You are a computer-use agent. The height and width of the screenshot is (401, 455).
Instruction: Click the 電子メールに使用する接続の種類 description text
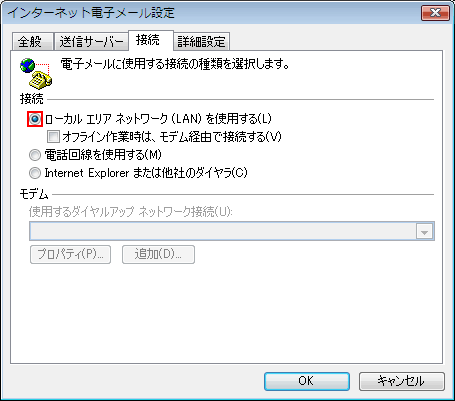point(175,64)
